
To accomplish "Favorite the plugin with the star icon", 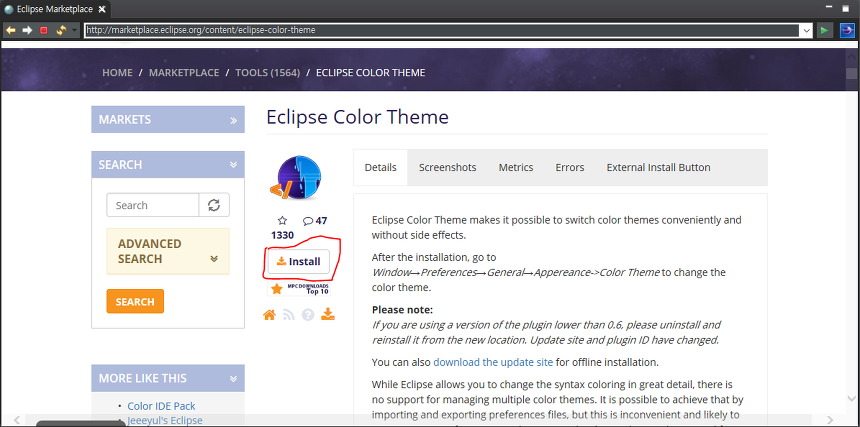I will [282, 221].
